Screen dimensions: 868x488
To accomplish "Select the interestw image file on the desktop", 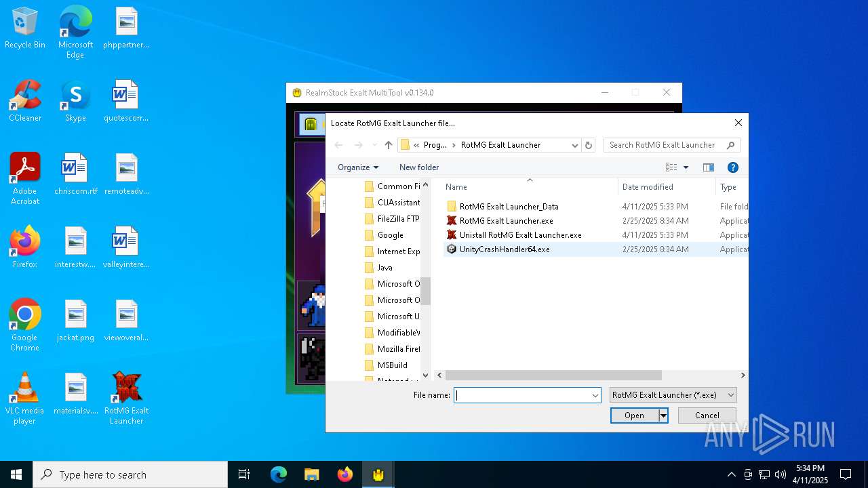I will click(x=75, y=248).
